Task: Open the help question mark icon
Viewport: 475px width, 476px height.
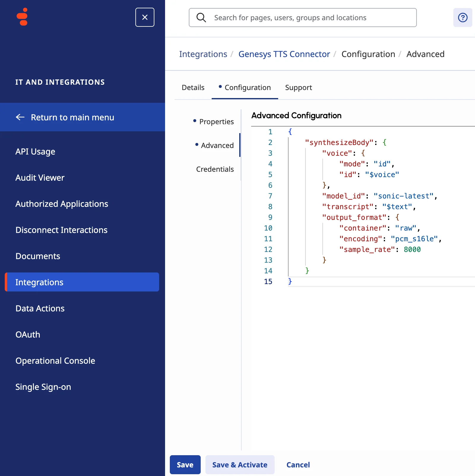Action: click(463, 18)
